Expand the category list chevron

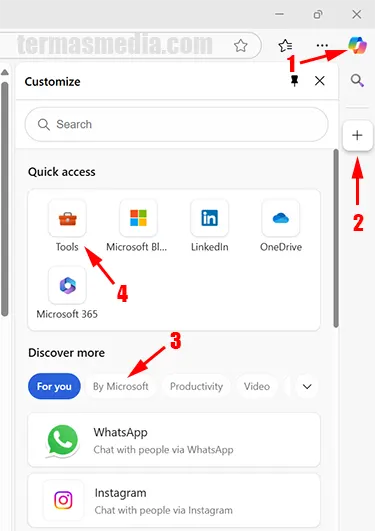307,386
